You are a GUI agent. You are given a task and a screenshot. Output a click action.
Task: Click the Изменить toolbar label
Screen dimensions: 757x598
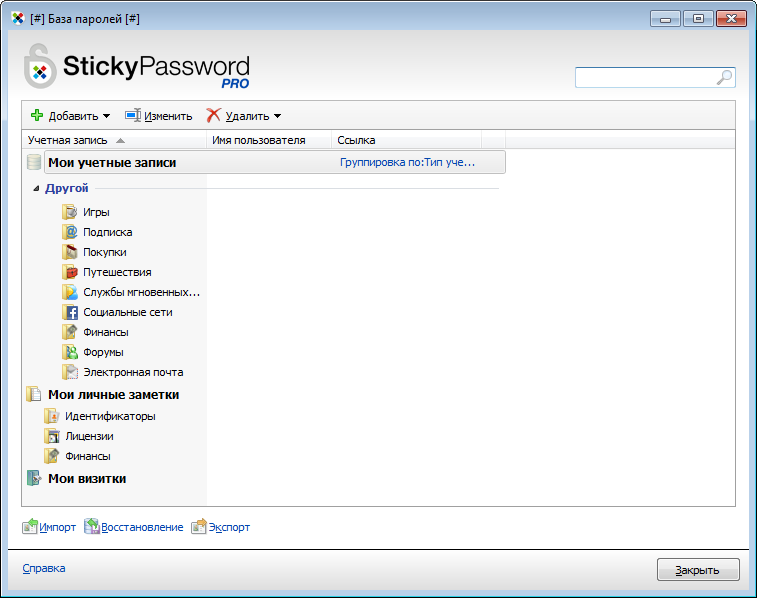(x=168, y=116)
